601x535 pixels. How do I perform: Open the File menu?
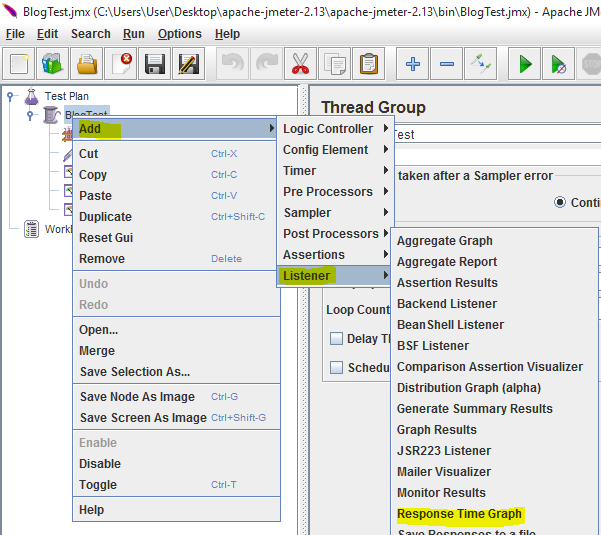15,34
